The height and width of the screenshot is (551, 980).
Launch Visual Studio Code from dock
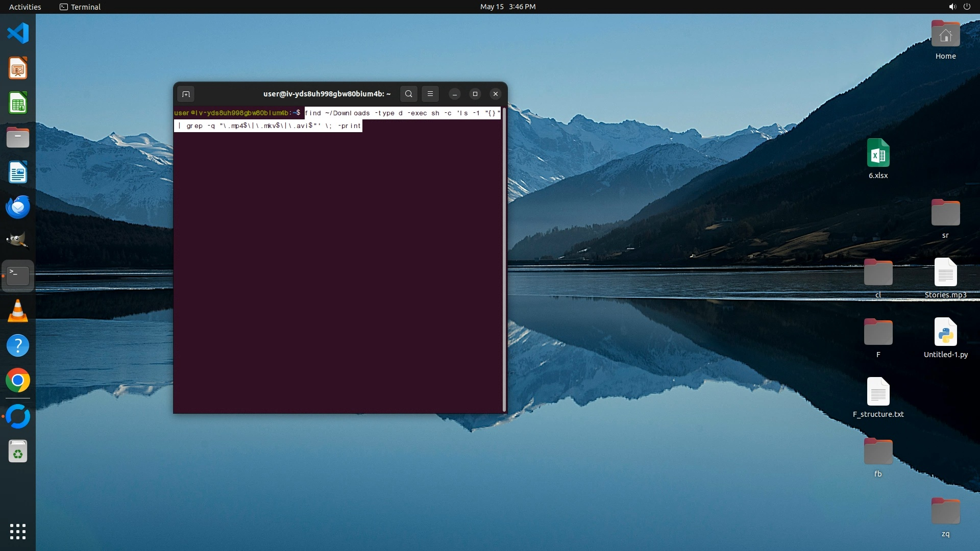click(x=18, y=34)
